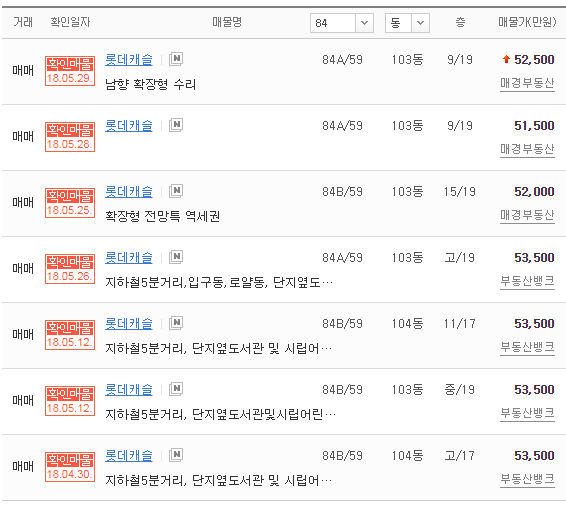Open the 동 building filter dropdown
566x511 pixels.
407,23
